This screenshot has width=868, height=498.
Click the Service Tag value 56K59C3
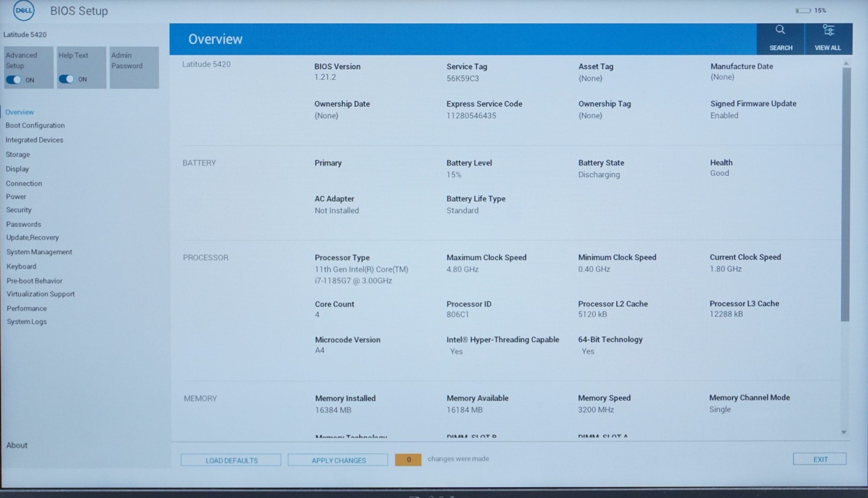463,79
